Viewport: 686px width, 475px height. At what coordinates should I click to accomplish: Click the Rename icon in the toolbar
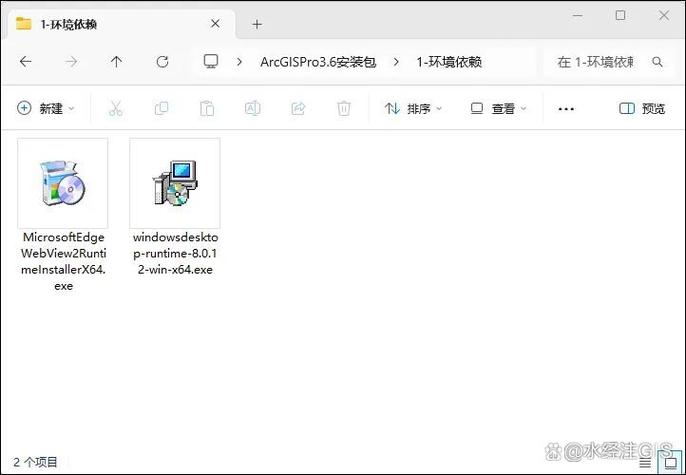pos(252,108)
